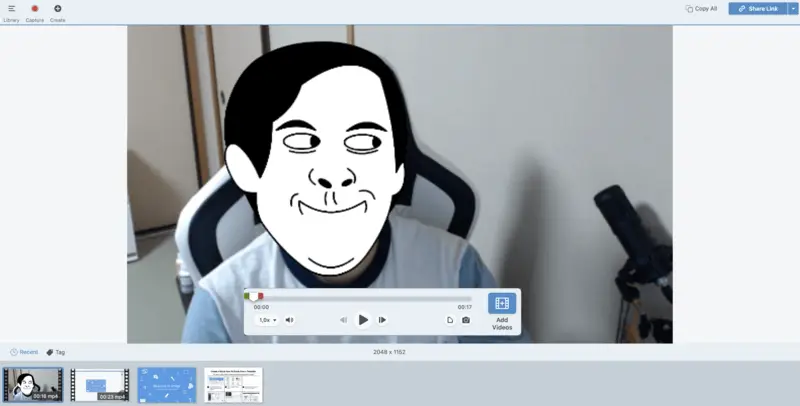Expand the Share Link dropdown arrow
This screenshot has width=800, height=406.
coord(793,9)
